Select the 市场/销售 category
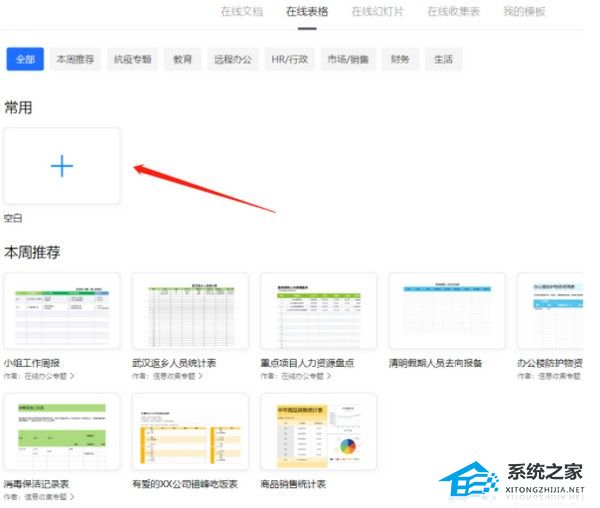 point(348,59)
